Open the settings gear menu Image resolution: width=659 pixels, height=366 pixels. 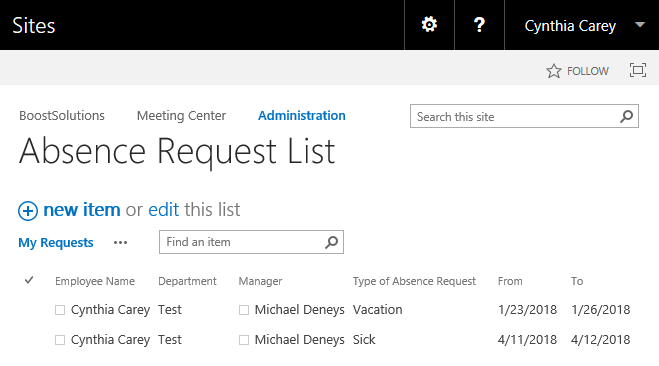(429, 25)
